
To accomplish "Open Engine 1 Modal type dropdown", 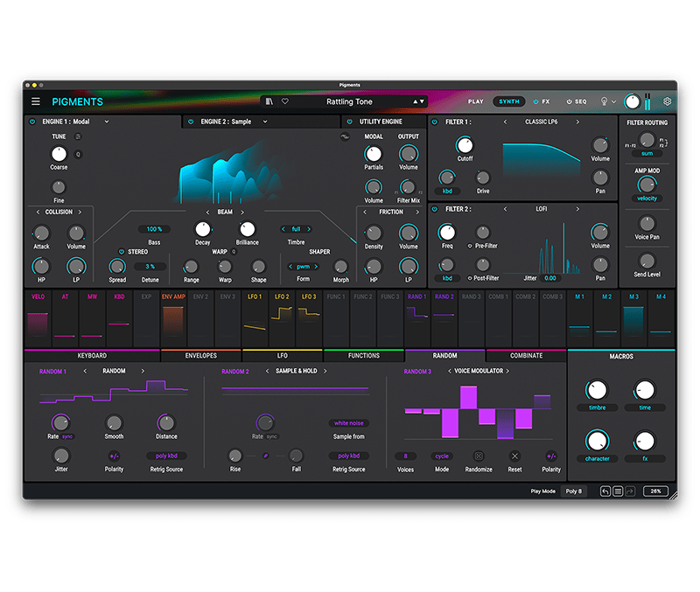I will tap(107, 122).
